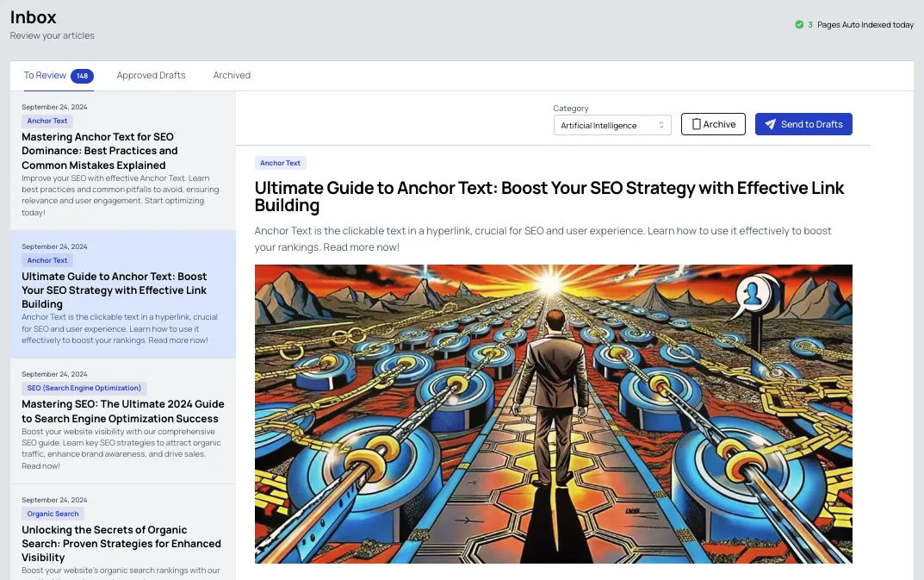Archive the current article
Screen dimensions: 924x580
pos(713,124)
